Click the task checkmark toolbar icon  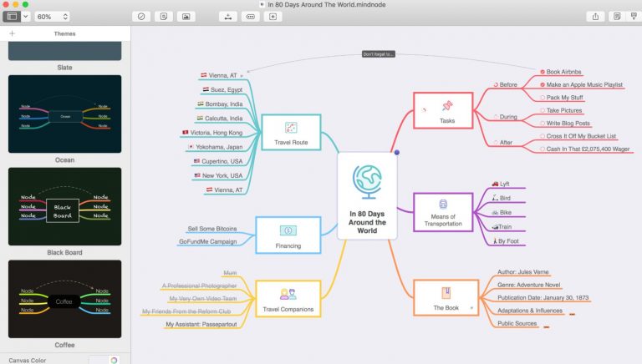pos(141,17)
